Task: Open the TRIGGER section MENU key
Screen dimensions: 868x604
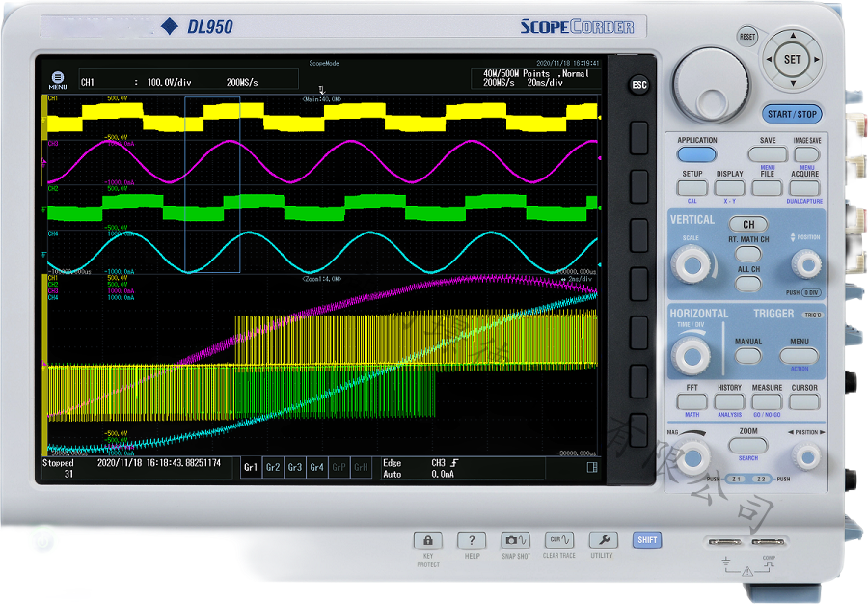Action: (799, 356)
